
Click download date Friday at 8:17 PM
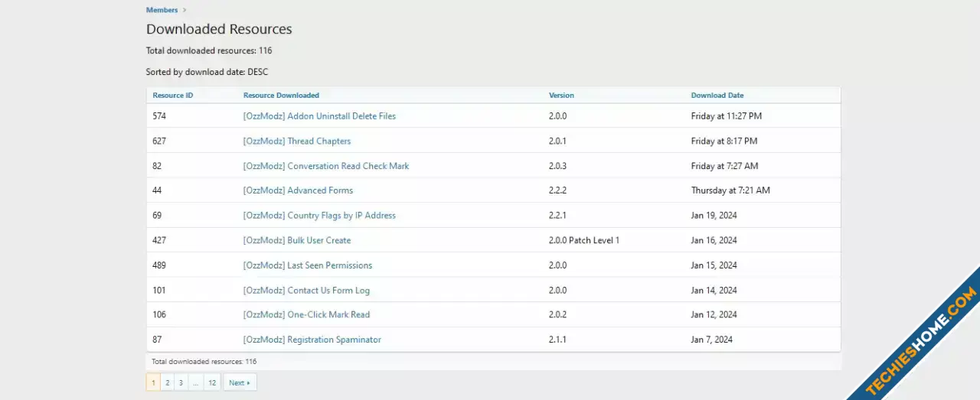click(x=724, y=141)
